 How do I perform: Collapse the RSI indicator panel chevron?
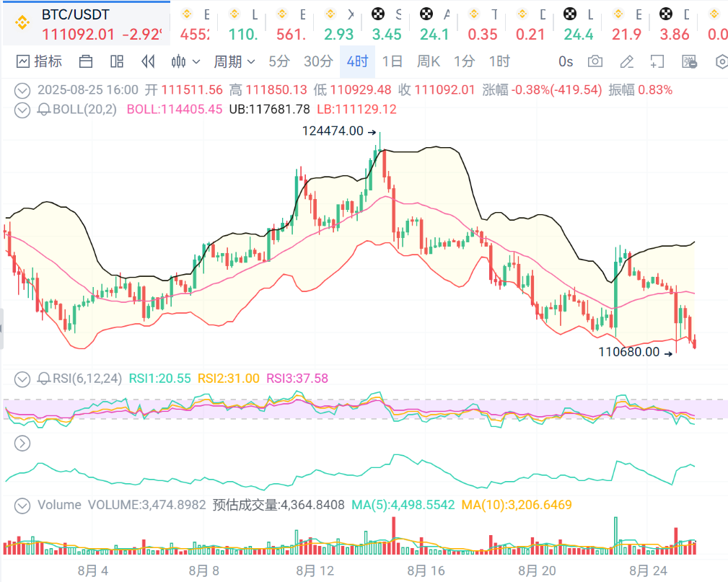pyautogui.click(x=22, y=379)
